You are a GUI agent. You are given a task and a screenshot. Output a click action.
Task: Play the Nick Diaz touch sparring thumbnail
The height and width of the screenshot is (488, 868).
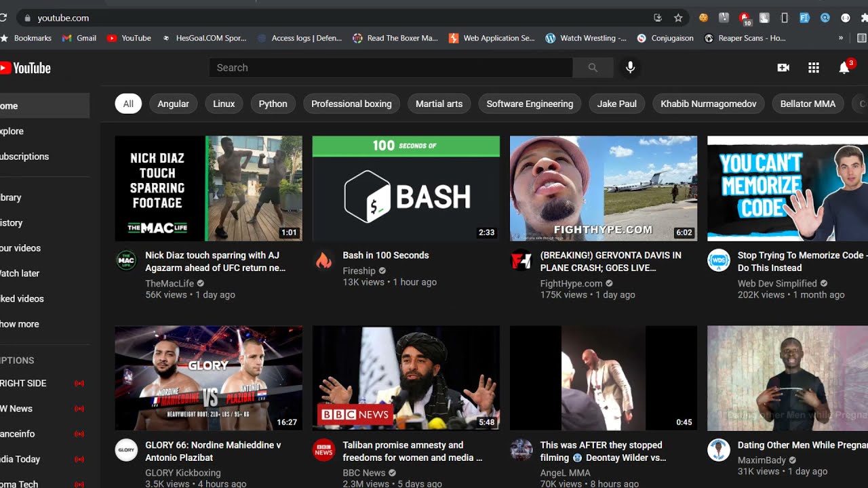pos(209,188)
